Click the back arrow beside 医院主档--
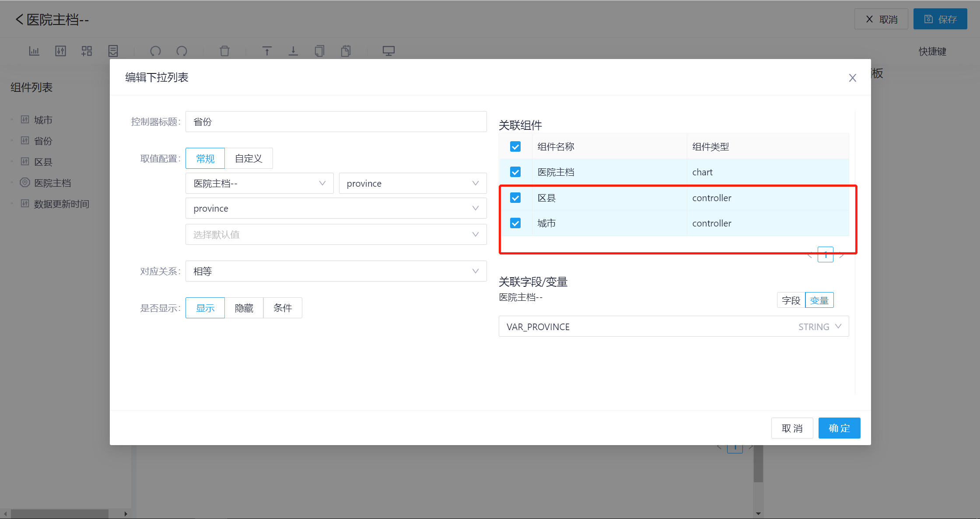This screenshot has height=519, width=980. 19,19
